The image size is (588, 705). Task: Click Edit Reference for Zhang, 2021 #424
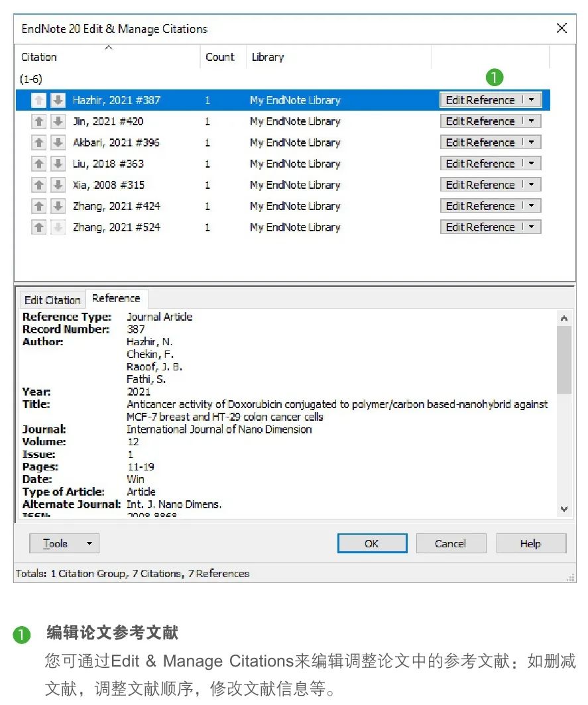click(x=481, y=205)
